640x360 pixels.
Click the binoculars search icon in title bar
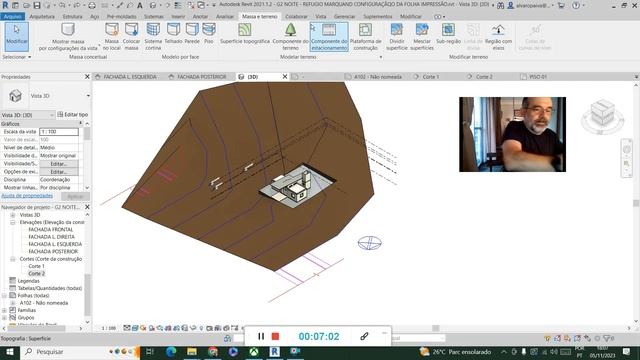click(500, 5)
